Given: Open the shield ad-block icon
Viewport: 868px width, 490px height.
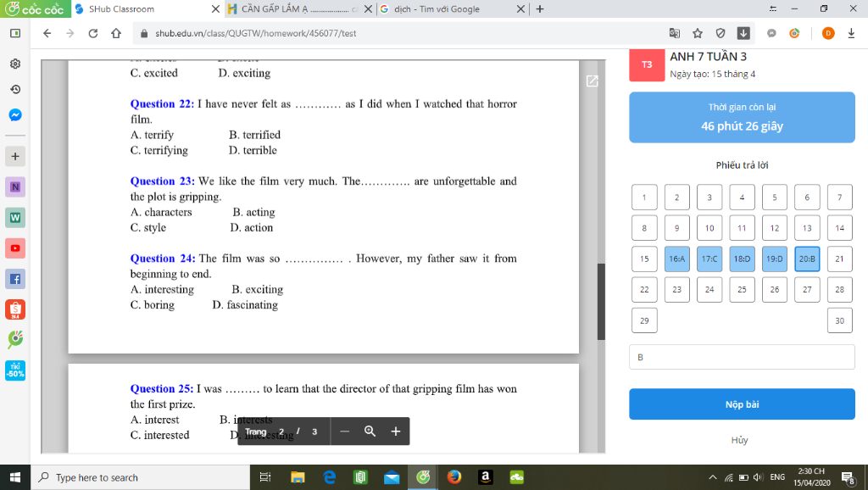Looking at the screenshot, I should (721, 33).
